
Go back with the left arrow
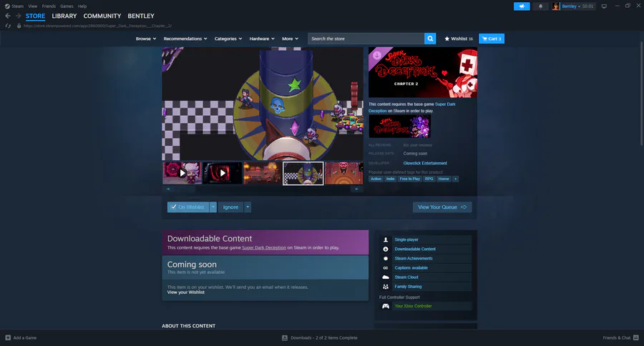tap(8, 16)
